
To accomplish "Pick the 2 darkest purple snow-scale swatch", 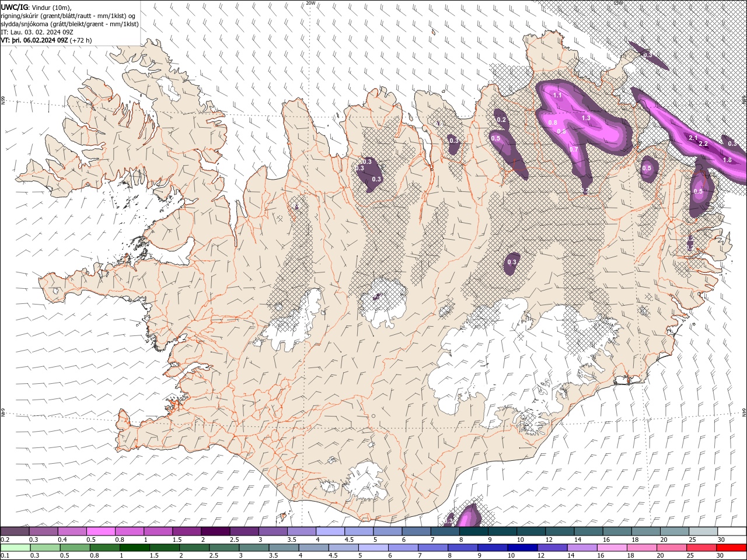I will (x=215, y=531).
